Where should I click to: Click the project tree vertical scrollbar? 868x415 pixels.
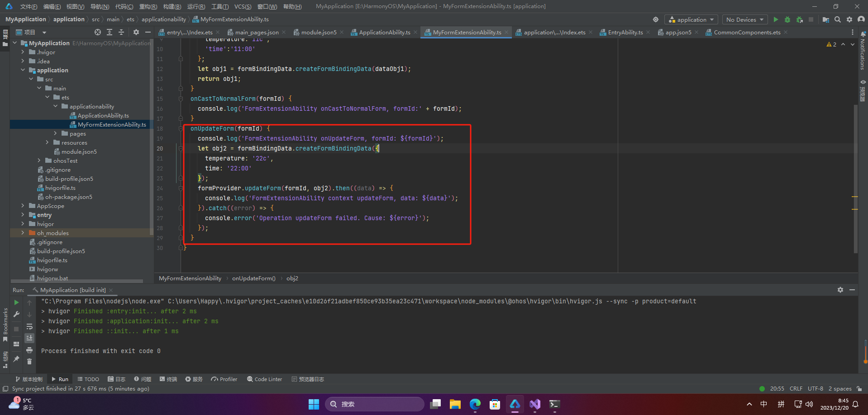(x=151, y=138)
